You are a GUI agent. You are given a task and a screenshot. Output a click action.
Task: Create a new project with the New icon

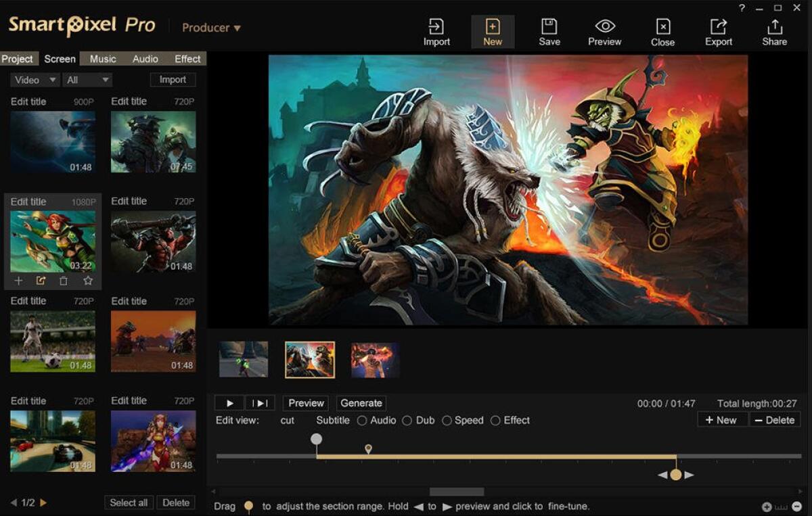(493, 30)
